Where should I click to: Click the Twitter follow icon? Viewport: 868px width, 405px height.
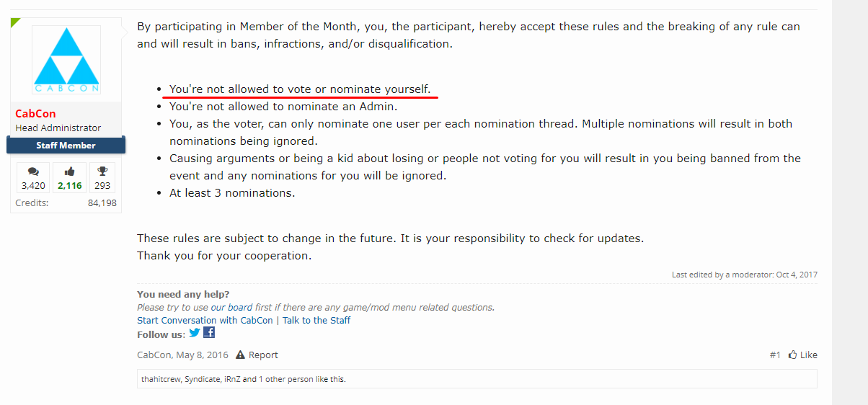pos(194,333)
